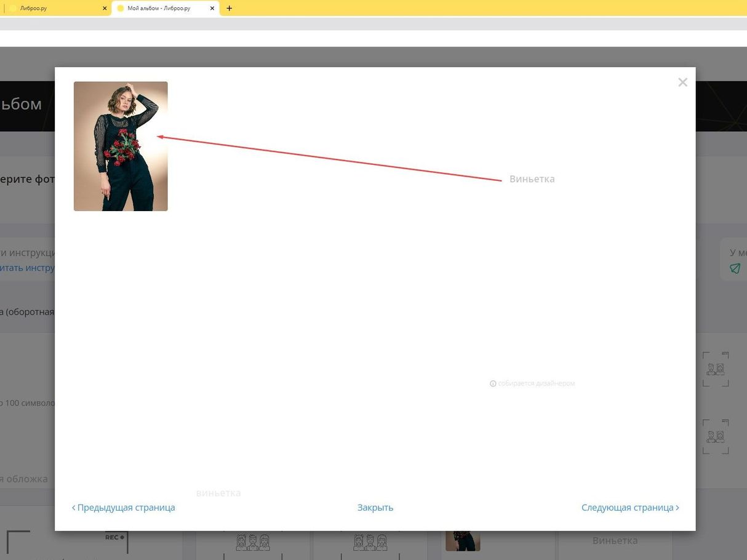
Task: Click the green Telegram paper plane icon
Action: [x=735, y=268]
